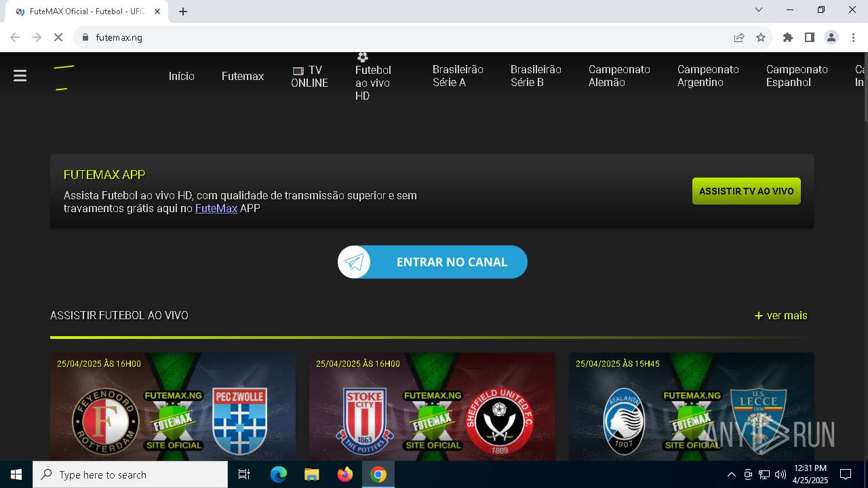Open a new Chrome tab
This screenshot has width=868, height=488.
(183, 12)
